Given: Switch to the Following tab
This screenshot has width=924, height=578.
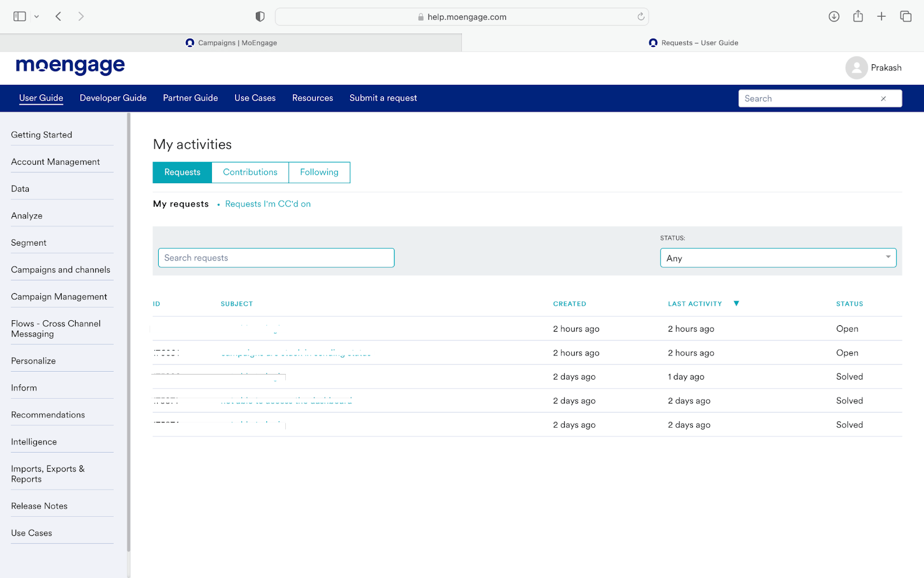Looking at the screenshot, I should point(319,172).
